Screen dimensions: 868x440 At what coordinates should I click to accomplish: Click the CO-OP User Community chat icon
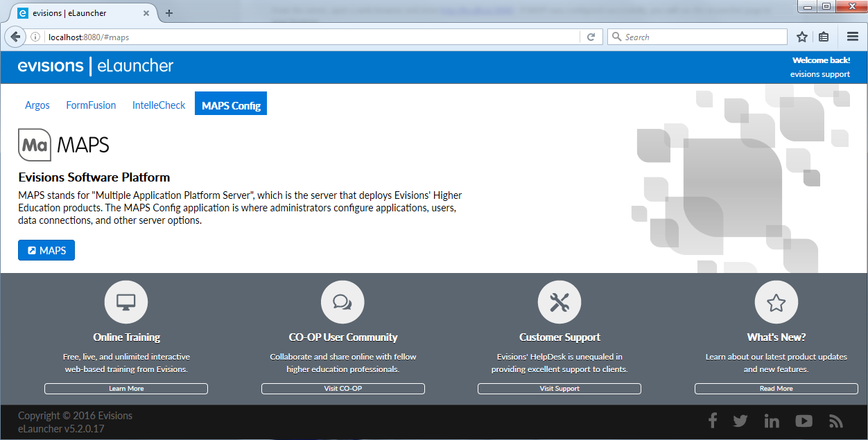pos(342,302)
